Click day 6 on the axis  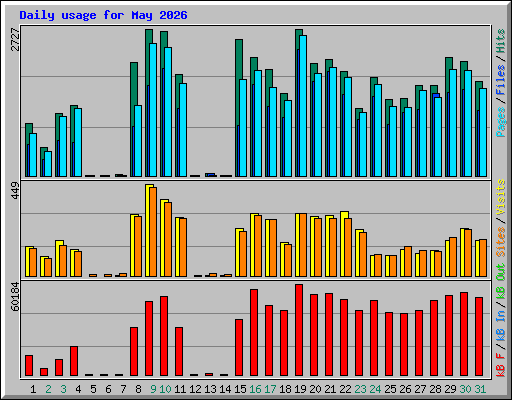coord(108,389)
